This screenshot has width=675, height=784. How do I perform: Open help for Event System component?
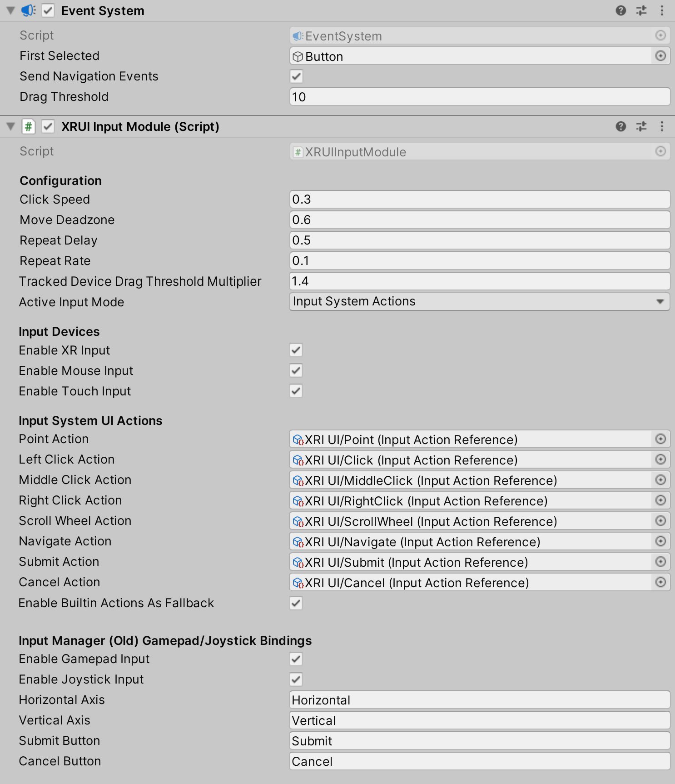[x=620, y=10]
